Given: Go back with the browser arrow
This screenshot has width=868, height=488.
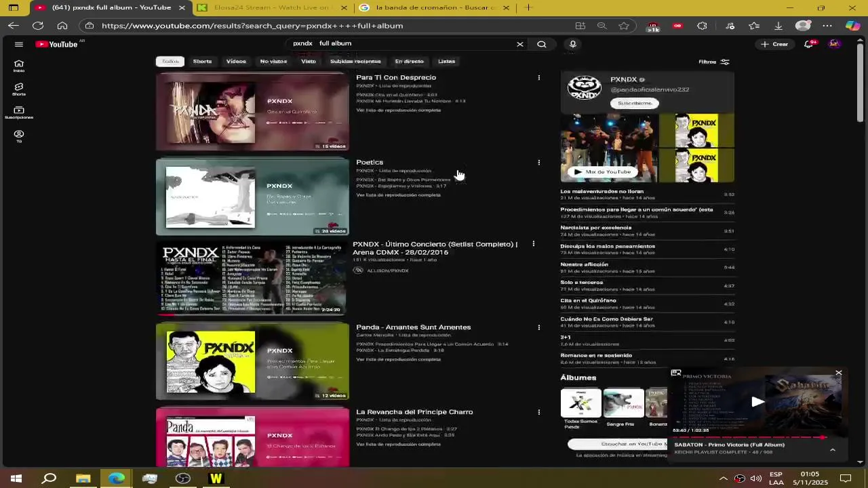Looking at the screenshot, I should [14, 26].
